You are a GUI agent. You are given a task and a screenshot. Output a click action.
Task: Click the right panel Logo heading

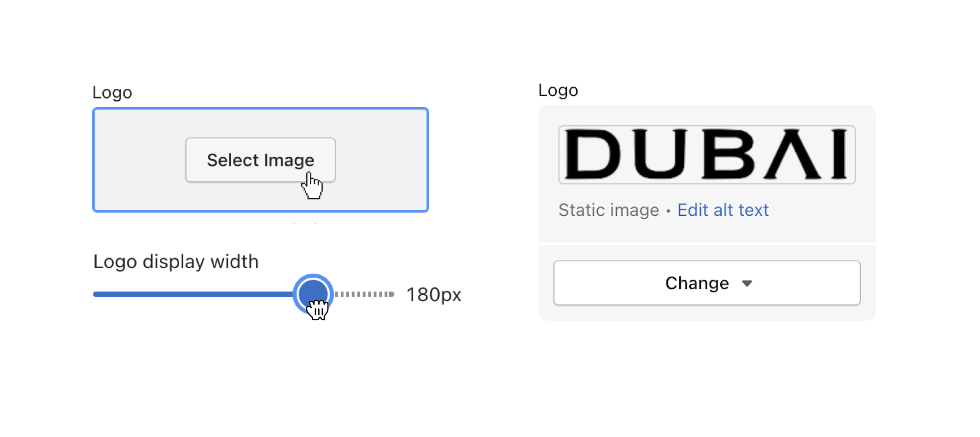point(559,90)
